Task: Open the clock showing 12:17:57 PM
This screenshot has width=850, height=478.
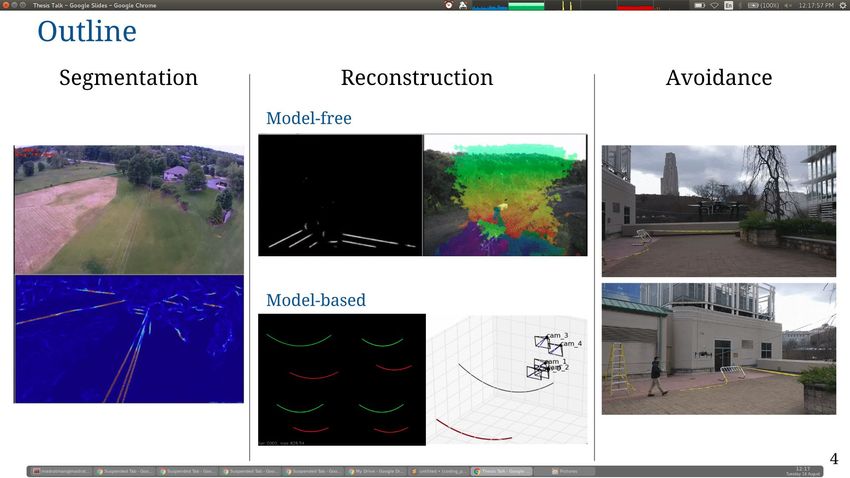Action: (x=816, y=5)
